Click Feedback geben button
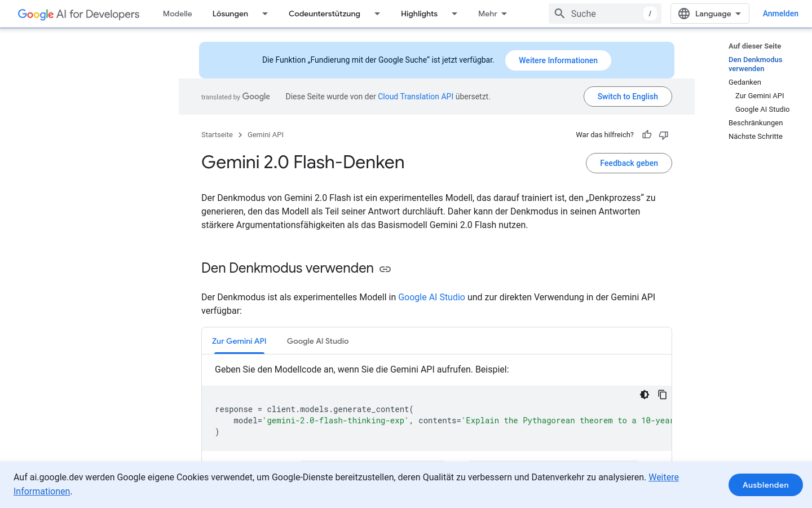 coord(629,163)
